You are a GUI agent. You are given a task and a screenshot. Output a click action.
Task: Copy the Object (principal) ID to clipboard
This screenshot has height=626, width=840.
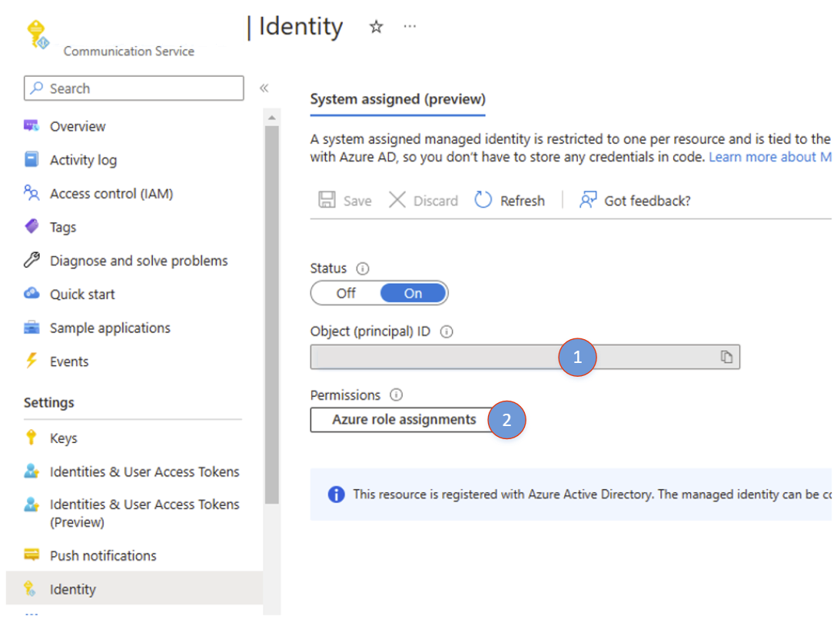pyautogui.click(x=726, y=357)
